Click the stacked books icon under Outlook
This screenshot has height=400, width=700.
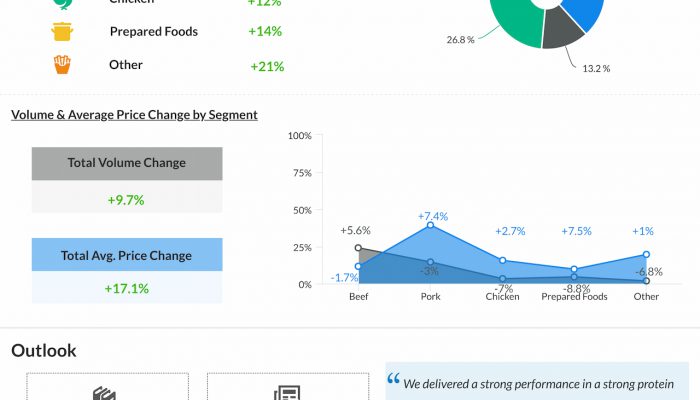tap(106, 393)
